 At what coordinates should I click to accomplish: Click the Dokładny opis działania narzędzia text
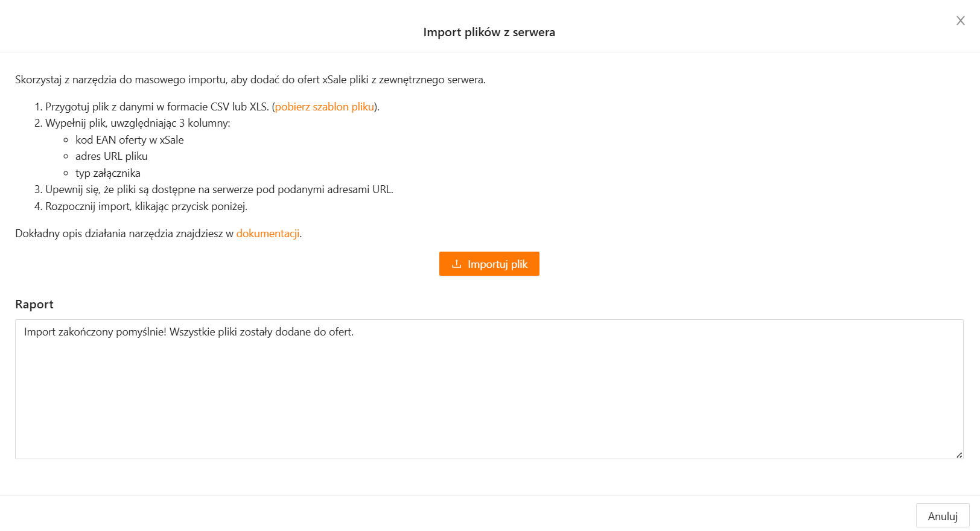pyautogui.click(x=124, y=234)
